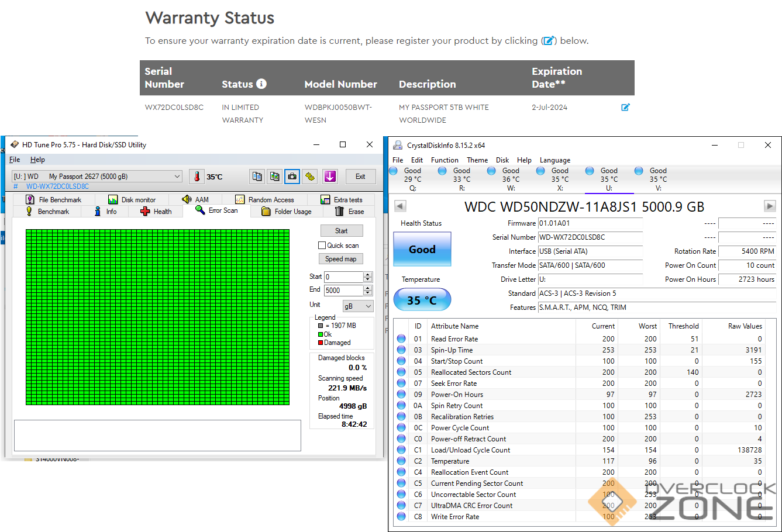Viewport: 782px width, 532px height.
Task: Click the copy text to clipboard icon
Action: [x=257, y=177]
